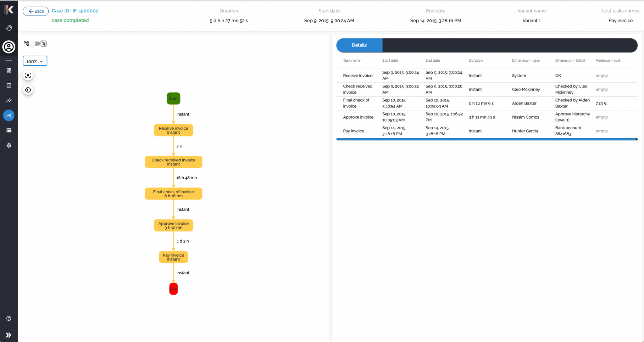
Task: Open the list view icon in the sidebar
Action: click(x=9, y=130)
